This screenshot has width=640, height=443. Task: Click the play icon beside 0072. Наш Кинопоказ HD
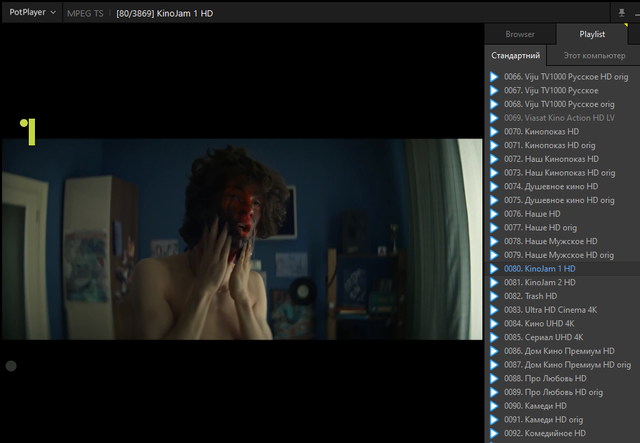click(494, 159)
